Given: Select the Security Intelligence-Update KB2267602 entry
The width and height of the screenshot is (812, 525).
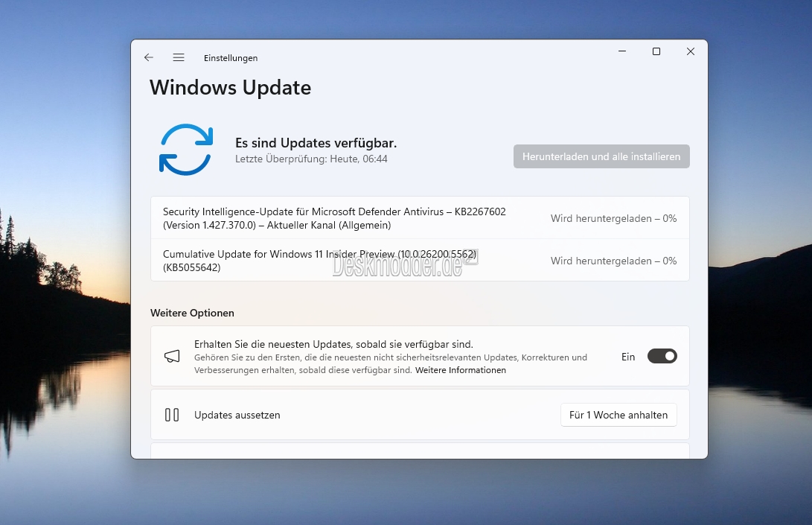Looking at the screenshot, I should click(420, 217).
